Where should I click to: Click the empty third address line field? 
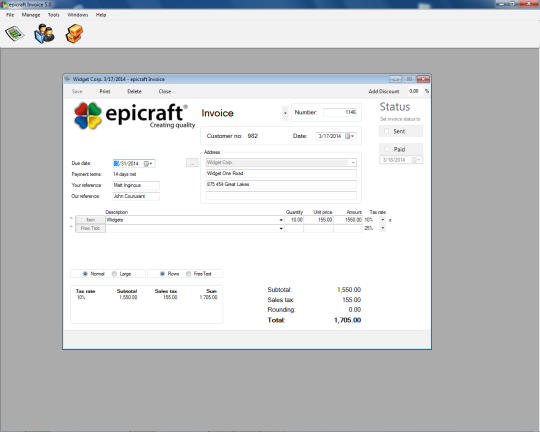tap(281, 196)
